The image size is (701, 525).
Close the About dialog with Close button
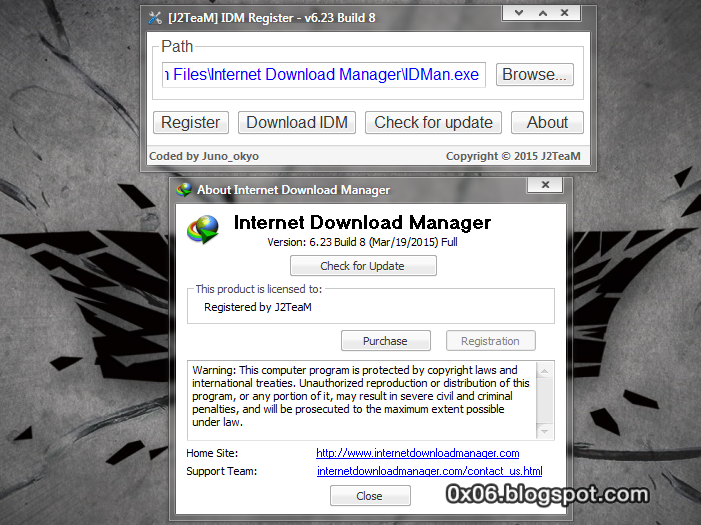(370, 496)
